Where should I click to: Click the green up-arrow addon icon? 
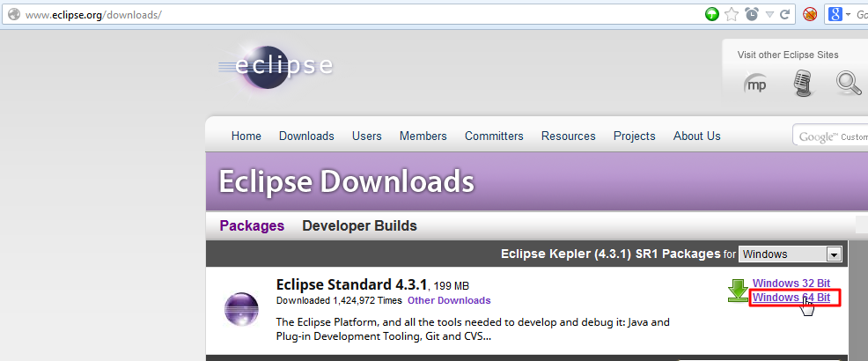coord(712,14)
